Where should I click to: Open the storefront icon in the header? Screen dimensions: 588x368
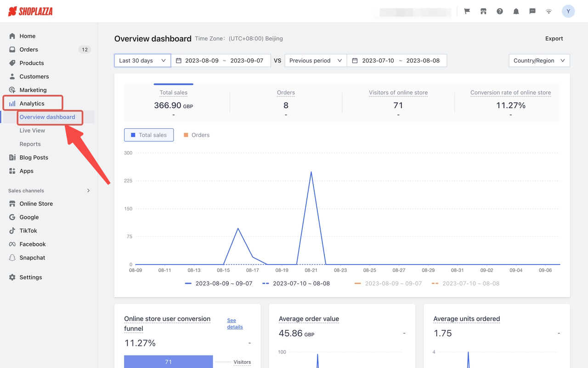click(483, 11)
